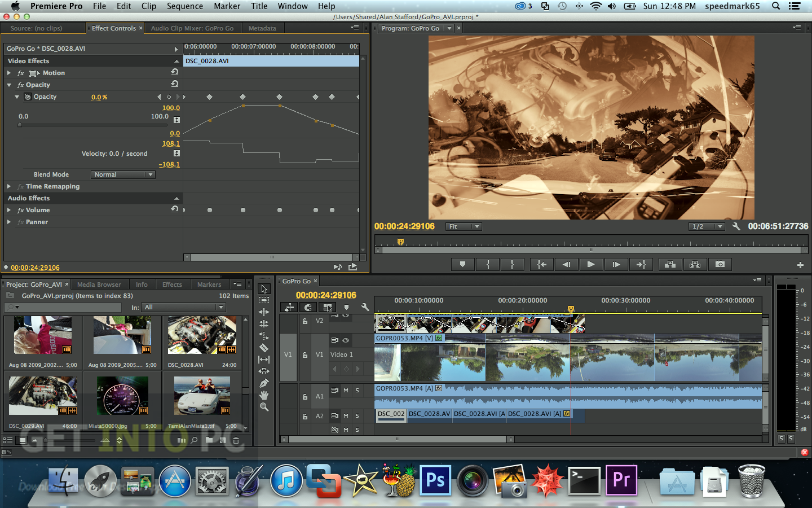Image resolution: width=812 pixels, height=508 pixels.
Task: Select the Pen tool
Action: click(264, 383)
